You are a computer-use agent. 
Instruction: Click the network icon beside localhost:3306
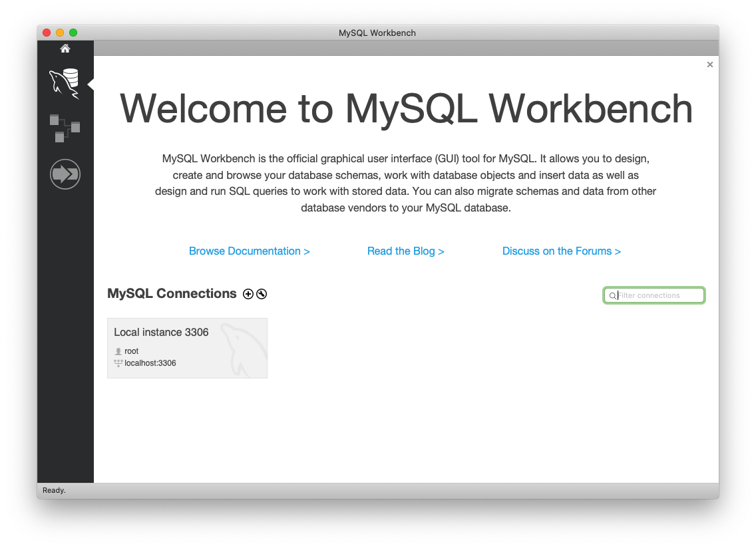coord(118,363)
